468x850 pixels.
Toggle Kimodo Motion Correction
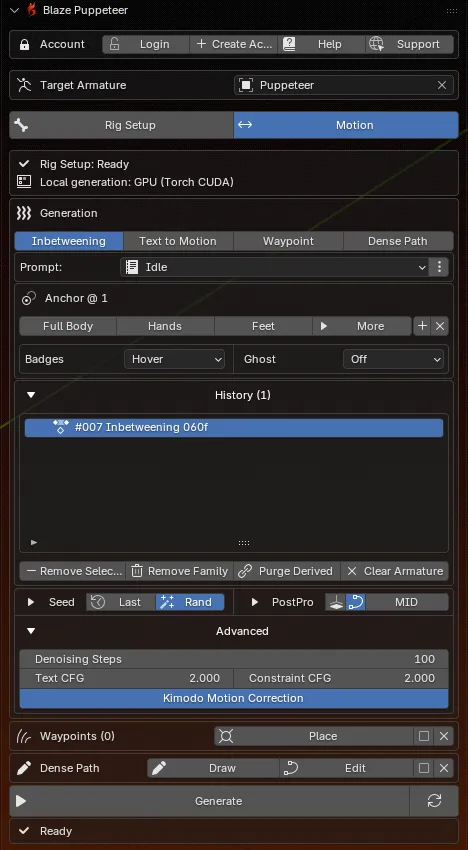234,699
